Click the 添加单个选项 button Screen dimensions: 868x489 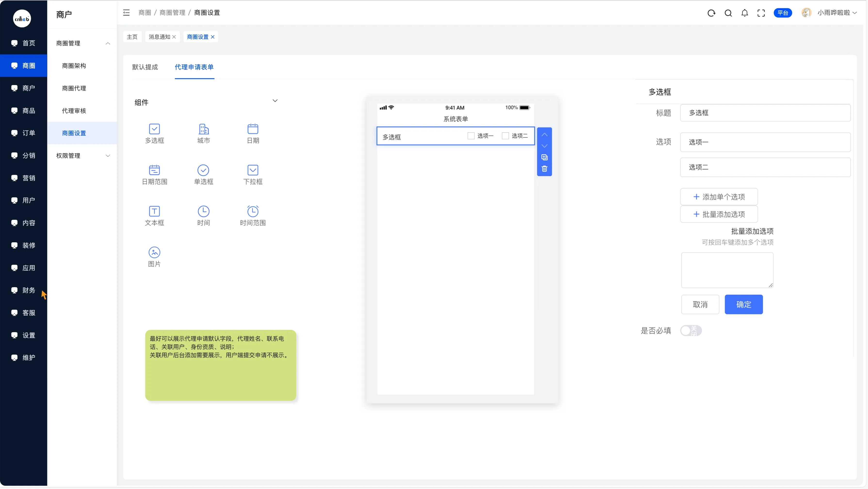(x=719, y=197)
